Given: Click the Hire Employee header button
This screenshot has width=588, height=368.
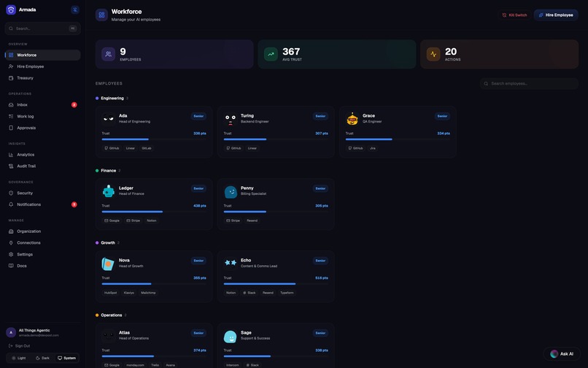Looking at the screenshot, I should click(x=556, y=15).
